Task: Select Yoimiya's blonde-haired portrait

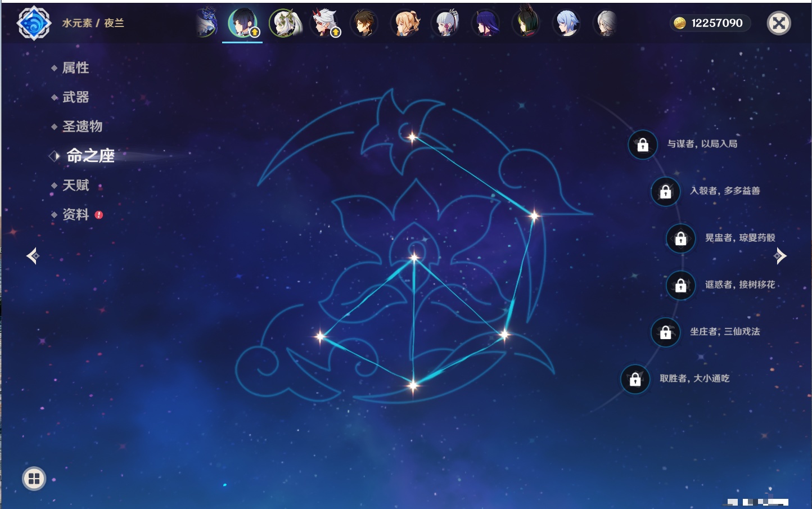Action: coord(405,24)
